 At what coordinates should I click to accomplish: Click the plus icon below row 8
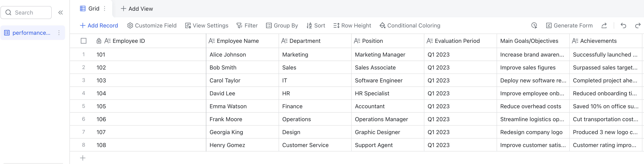(x=83, y=158)
